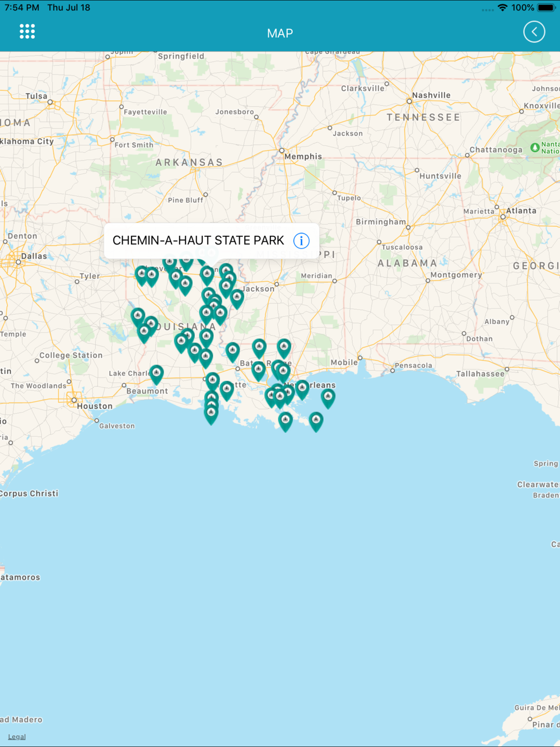Viewport: 560px width, 747px height.
Task: Tap the Mobile city label
Action: [x=344, y=362]
